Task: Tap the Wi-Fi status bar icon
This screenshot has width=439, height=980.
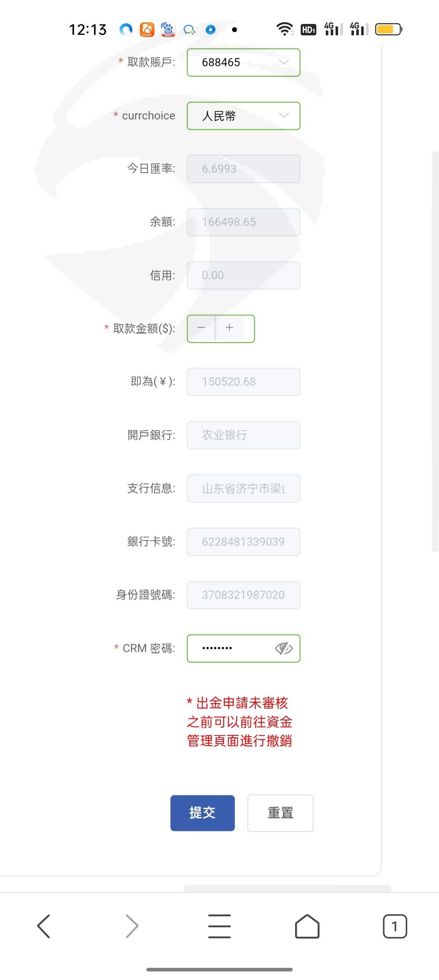Action: pyautogui.click(x=285, y=29)
